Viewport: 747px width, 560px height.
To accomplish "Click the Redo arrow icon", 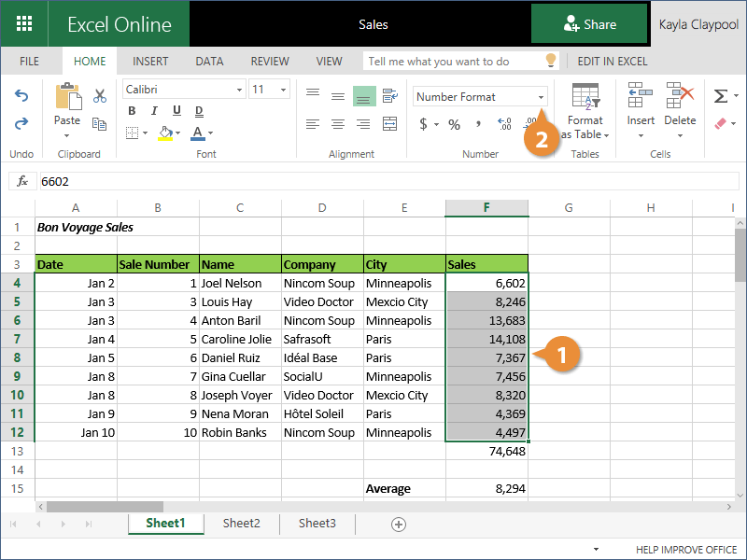I will pyautogui.click(x=21, y=123).
